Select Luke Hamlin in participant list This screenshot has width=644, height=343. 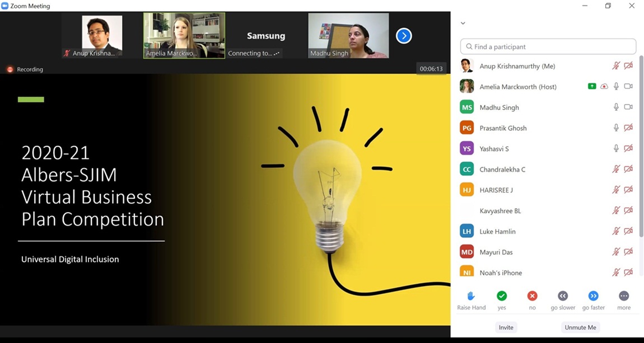(x=497, y=231)
